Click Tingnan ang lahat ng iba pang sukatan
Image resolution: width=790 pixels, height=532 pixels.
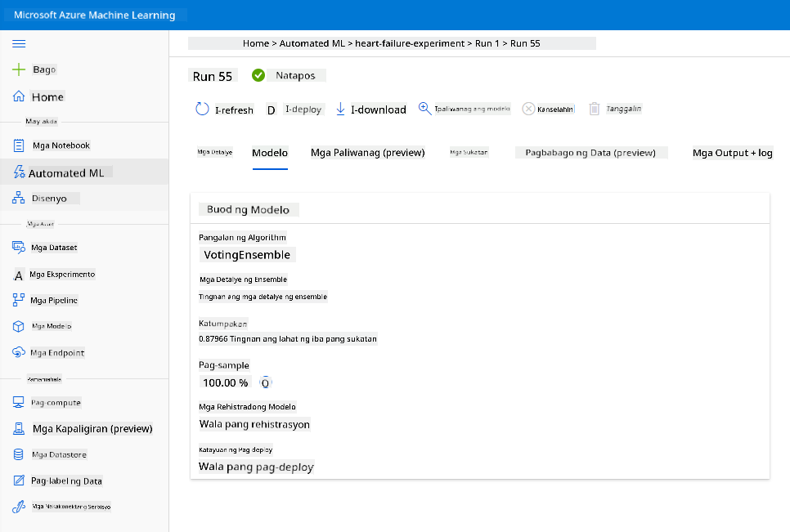tap(303, 339)
